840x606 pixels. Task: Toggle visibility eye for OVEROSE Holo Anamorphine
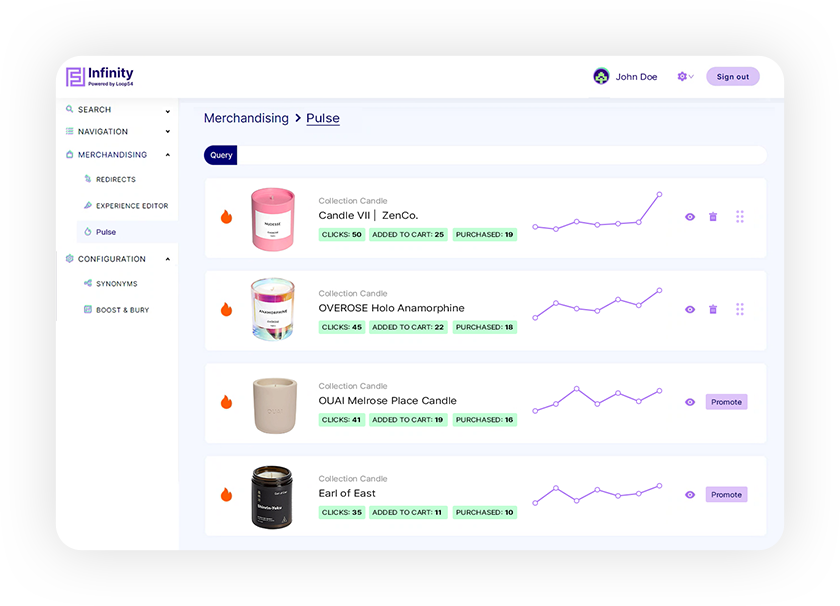(x=690, y=310)
